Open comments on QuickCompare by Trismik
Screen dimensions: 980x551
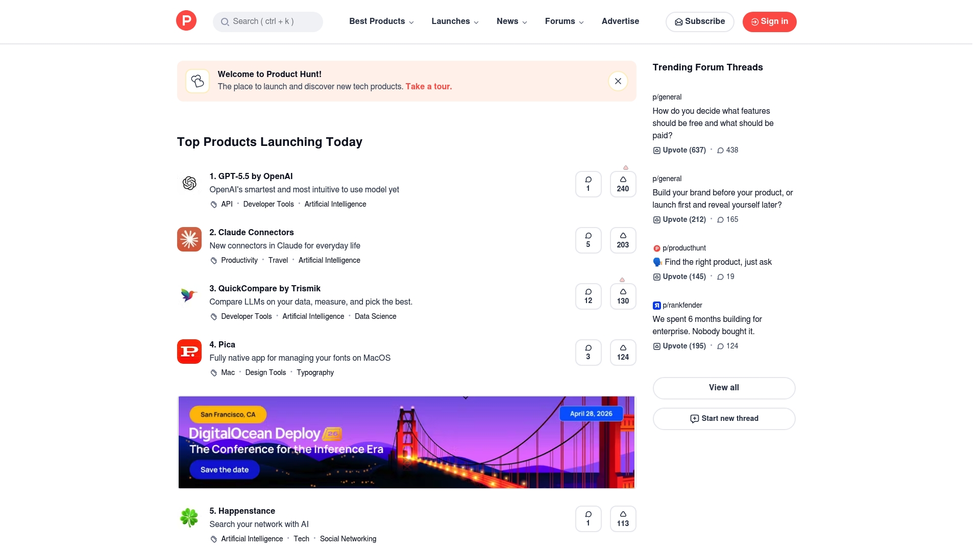coord(588,296)
